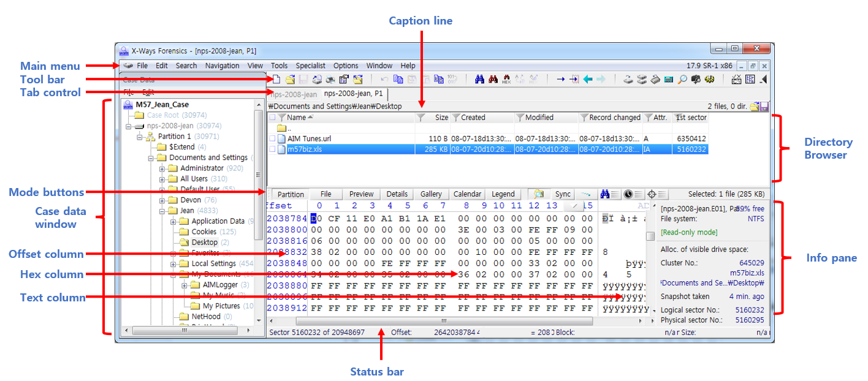Screen dimensions: 868x381
Task: Expand the Devon folder node
Action: (x=162, y=200)
